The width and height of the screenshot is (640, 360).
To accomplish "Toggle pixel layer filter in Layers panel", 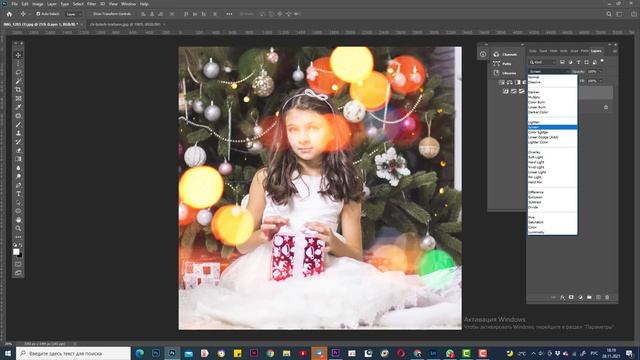I will pyautogui.click(x=562, y=62).
